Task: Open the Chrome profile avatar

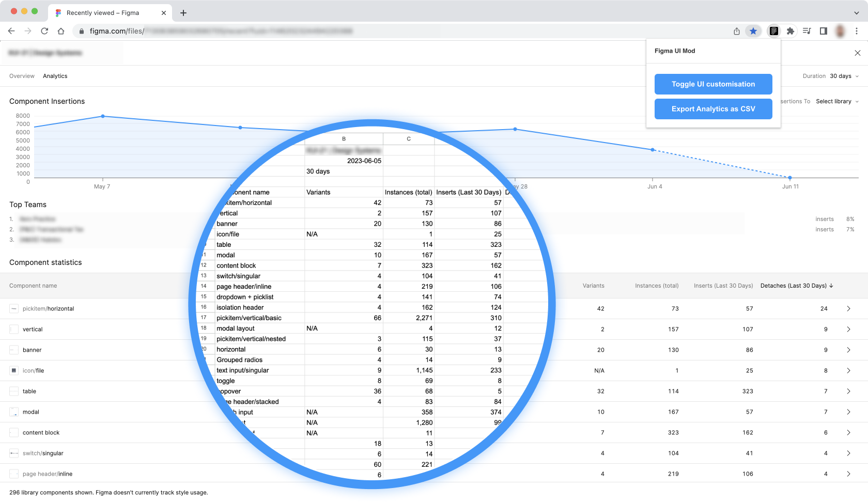Action: pyautogui.click(x=841, y=31)
